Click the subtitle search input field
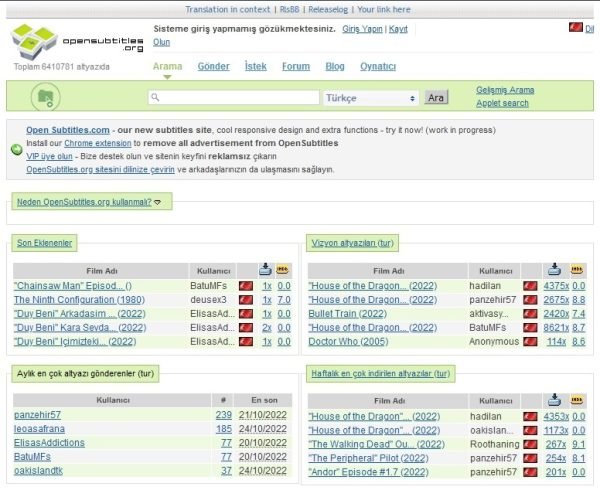Viewport: 600px width, 490px height. [233, 97]
